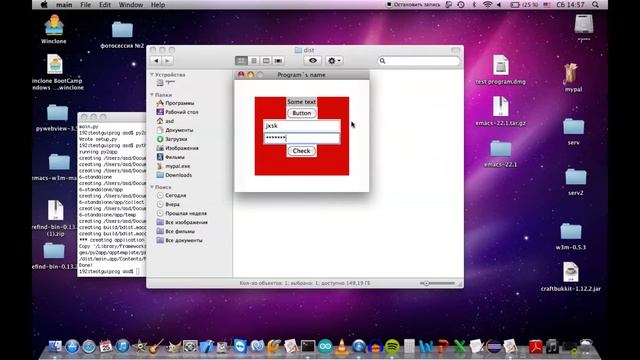This screenshot has height=360, width=640.
Task: Go forward in the dist Finder window
Action: [x=167, y=60]
